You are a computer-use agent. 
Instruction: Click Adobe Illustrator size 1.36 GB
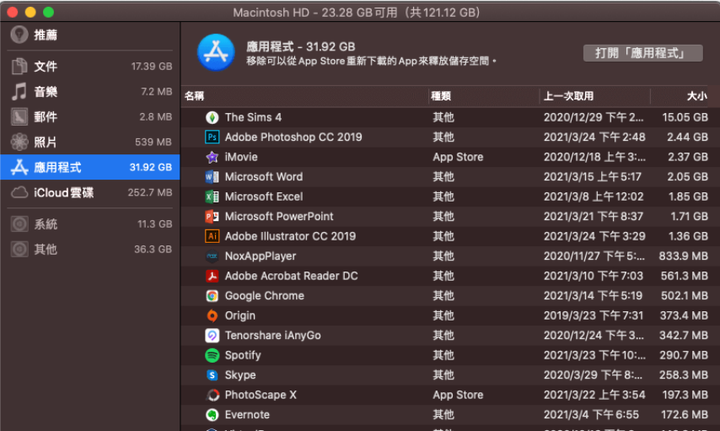pyautogui.click(x=688, y=236)
